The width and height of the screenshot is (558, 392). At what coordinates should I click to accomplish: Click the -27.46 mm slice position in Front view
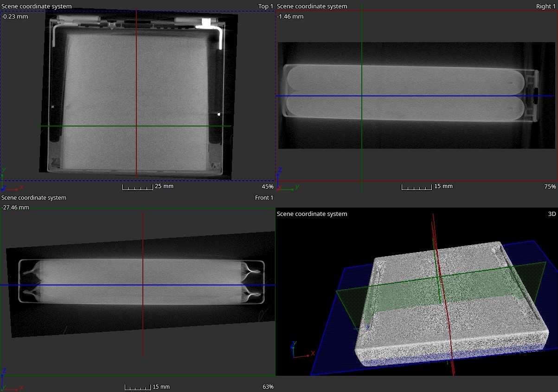(x=15, y=208)
